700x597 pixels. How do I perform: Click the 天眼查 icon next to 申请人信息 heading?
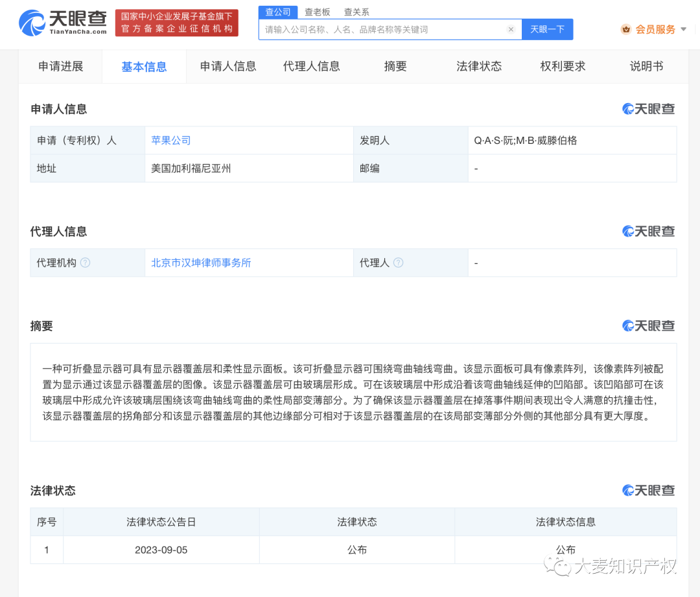(648, 109)
